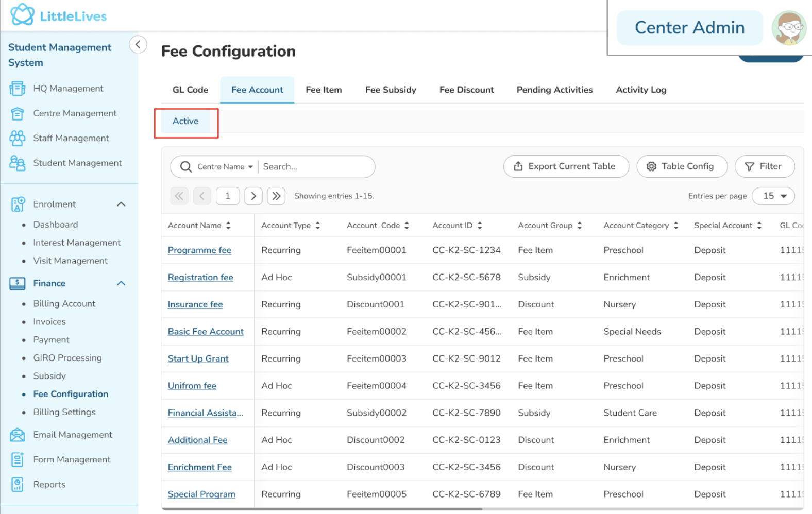Screen dimensions: 812x514
Task: Open the Activity Log tab
Action: pyautogui.click(x=640, y=90)
